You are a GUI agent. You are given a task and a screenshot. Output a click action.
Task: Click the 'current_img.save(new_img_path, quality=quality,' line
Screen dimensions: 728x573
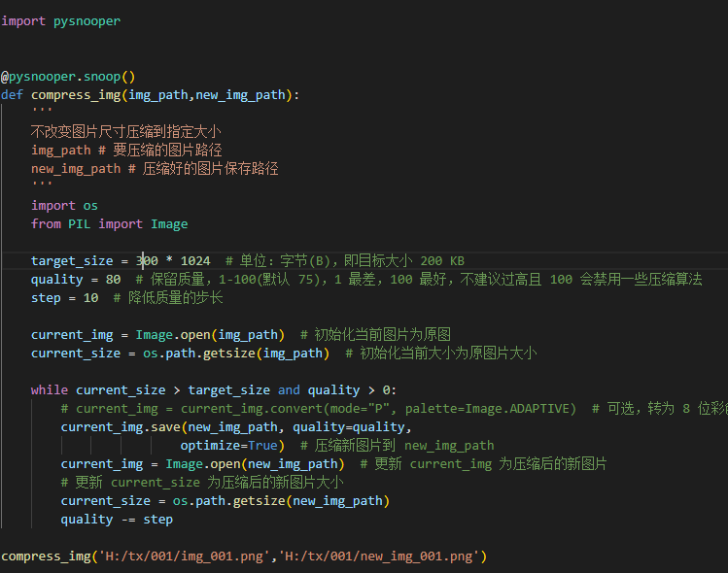tap(236, 427)
